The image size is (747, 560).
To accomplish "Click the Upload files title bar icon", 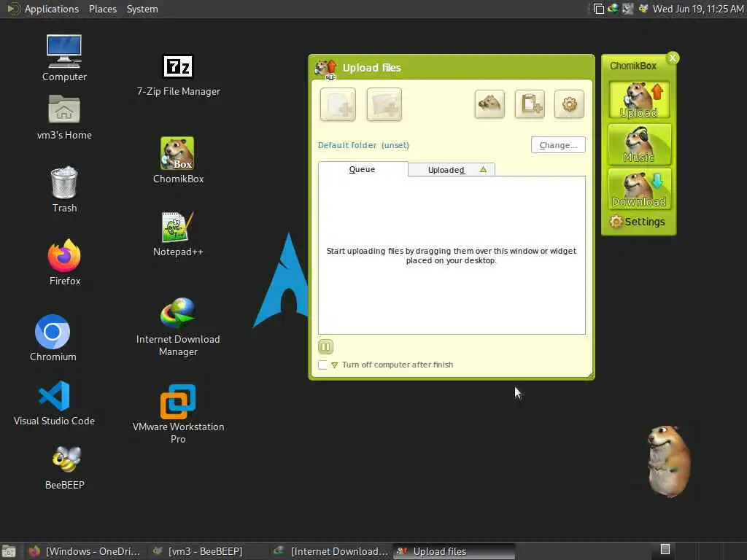I will click(326, 69).
